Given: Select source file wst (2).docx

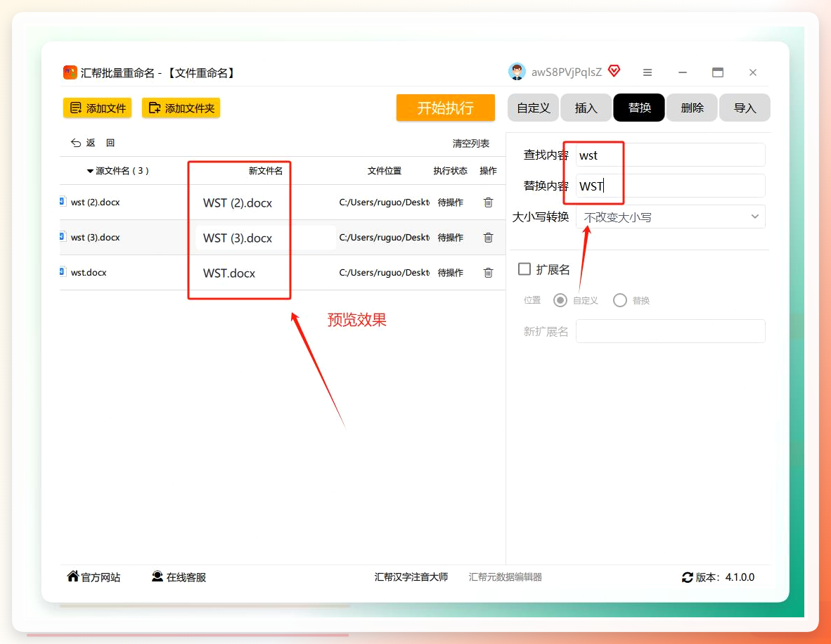Looking at the screenshot, I should click(x=96, y=202).
